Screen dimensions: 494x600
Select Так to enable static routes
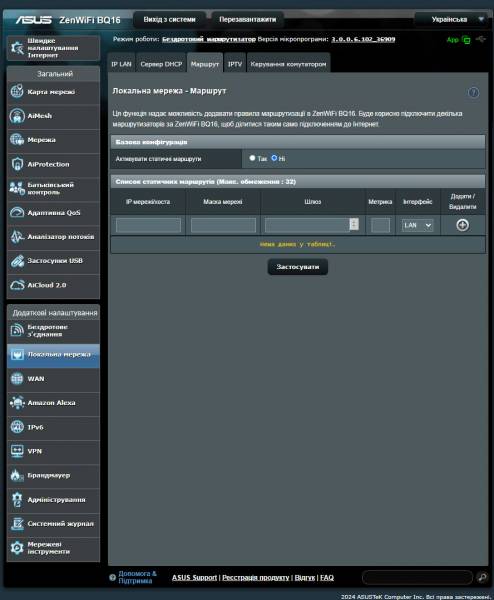252,158
